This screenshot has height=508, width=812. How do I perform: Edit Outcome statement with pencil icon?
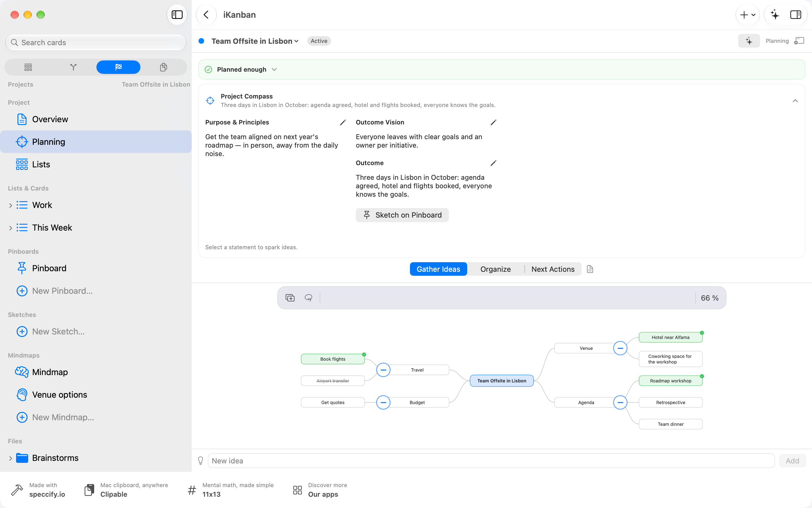493,163
